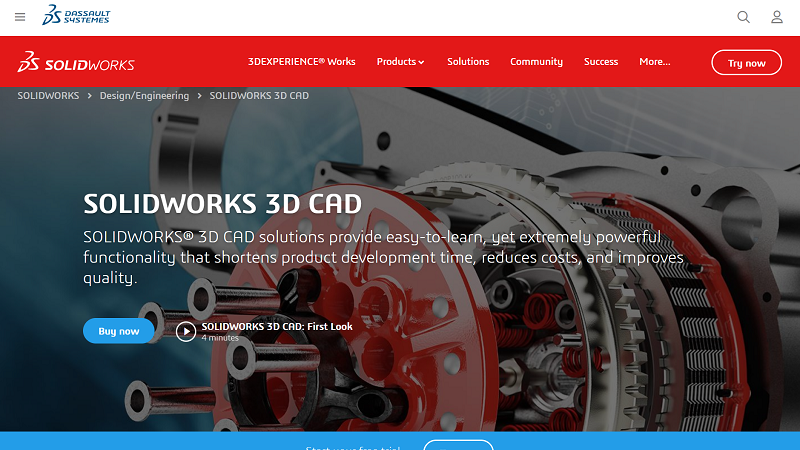Open search with the magnifier icon
Screen dimensions: 800x450
pos(743,17)
